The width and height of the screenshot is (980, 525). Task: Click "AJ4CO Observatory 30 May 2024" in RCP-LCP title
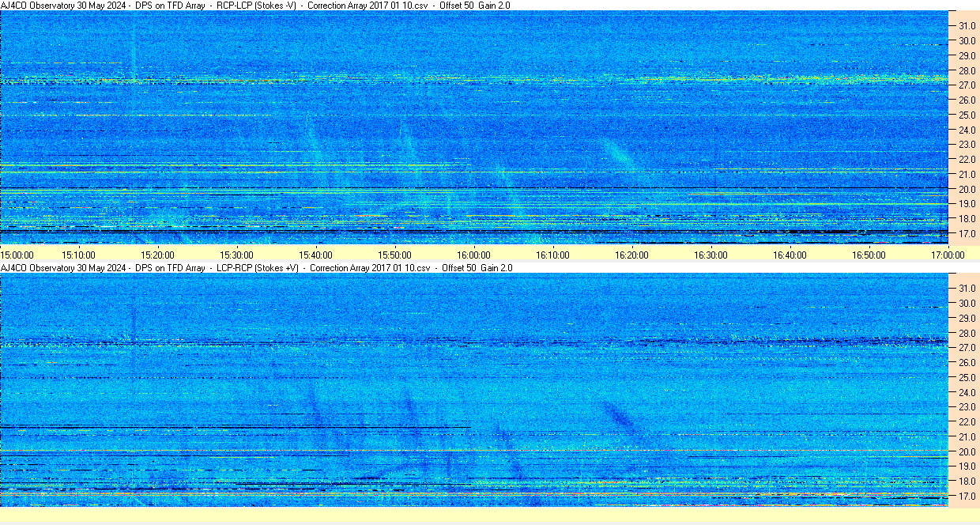pos(63,5)
